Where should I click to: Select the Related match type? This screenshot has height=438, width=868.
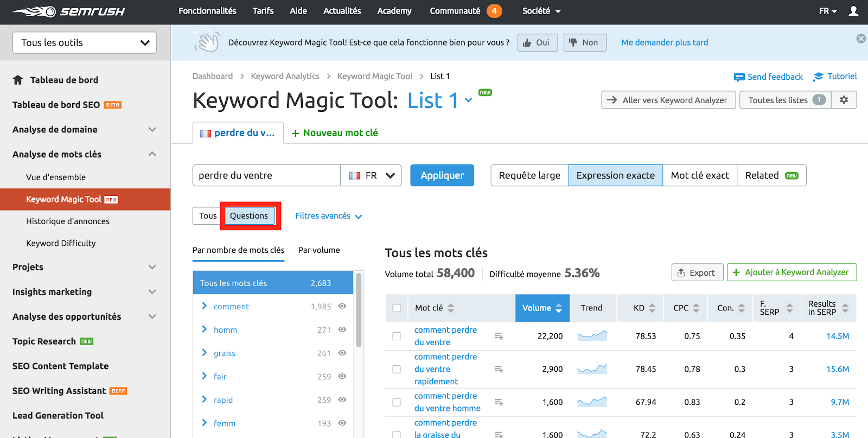tap(771, 175)
